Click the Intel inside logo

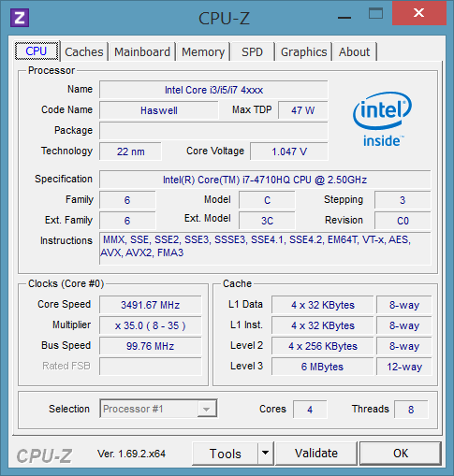(x=382, y=120)
